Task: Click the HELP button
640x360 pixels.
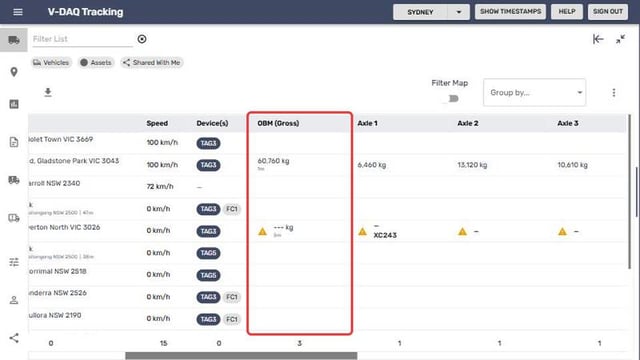Action: point(567,12)
